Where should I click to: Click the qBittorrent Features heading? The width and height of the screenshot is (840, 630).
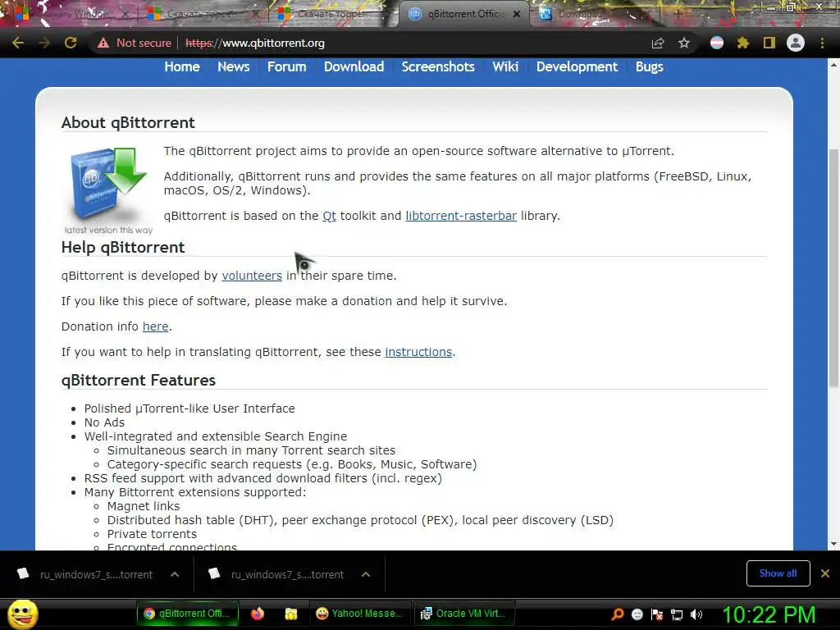coord(139,380)
